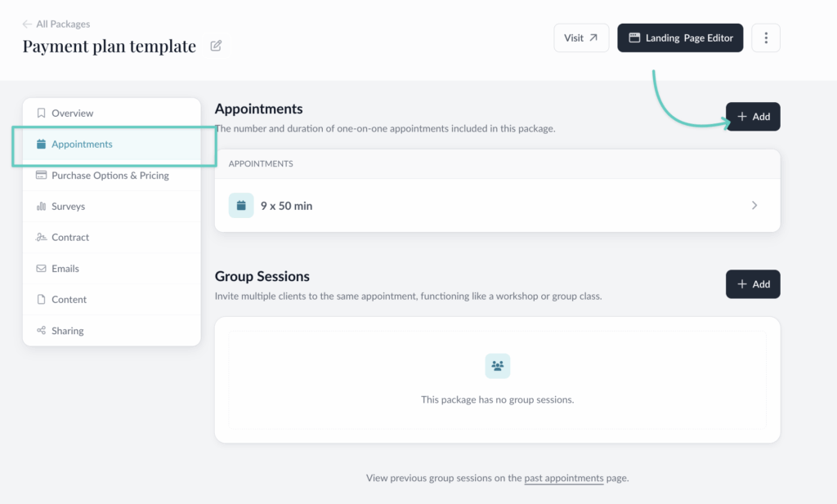
Task: Go to Purchase Options & Pricing
Action: (110, 176)
